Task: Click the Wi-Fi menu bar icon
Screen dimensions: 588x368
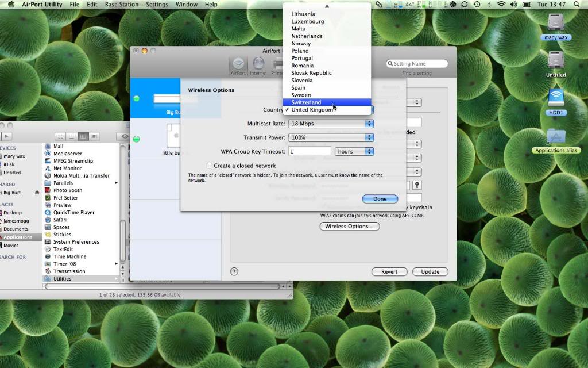Action: point(501,5)
